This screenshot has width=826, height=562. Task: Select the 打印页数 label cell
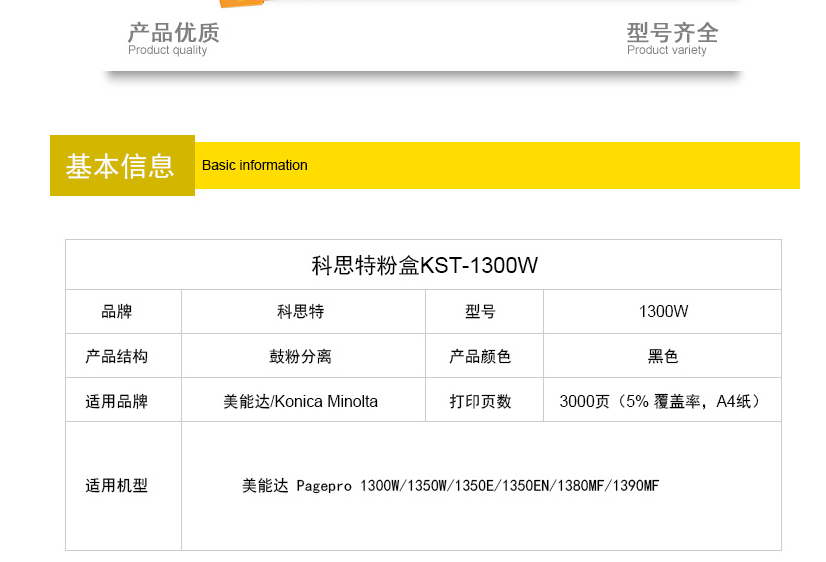pos(484,400)
